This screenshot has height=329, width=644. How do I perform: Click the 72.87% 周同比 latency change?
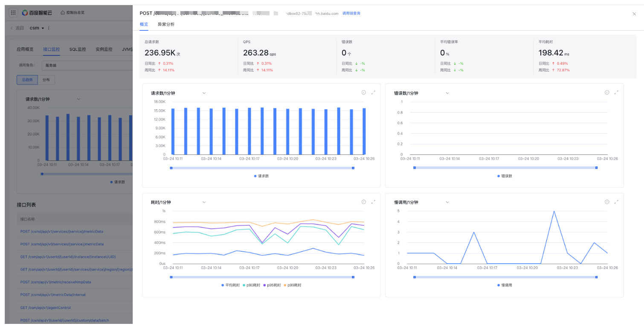click(x=562, y=70)
